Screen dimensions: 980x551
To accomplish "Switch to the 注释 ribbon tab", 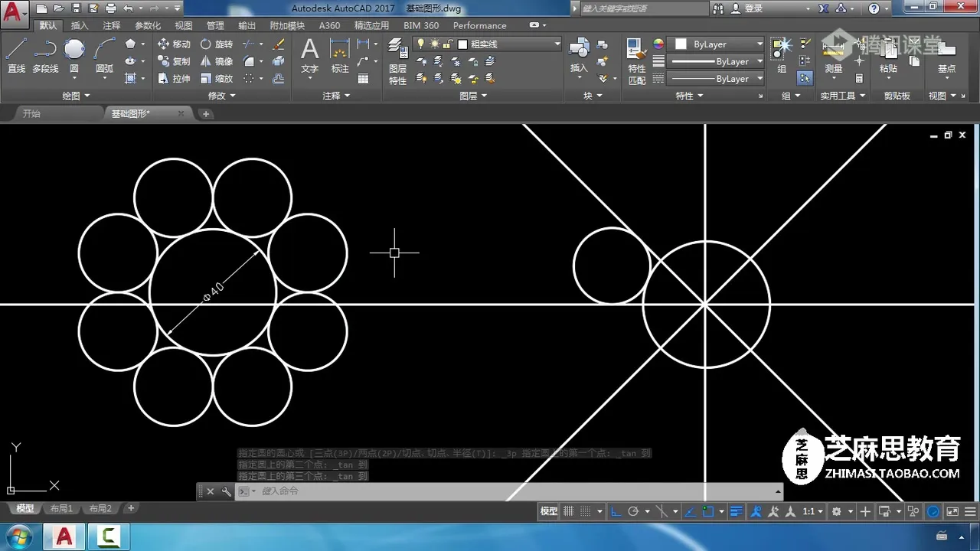I will 112,25.
